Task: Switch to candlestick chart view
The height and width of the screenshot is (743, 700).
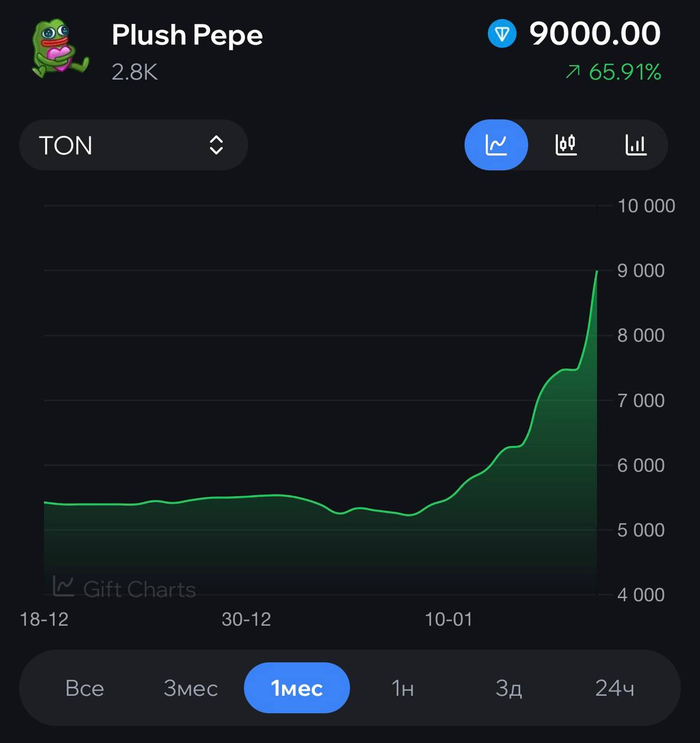Action: 566,145
